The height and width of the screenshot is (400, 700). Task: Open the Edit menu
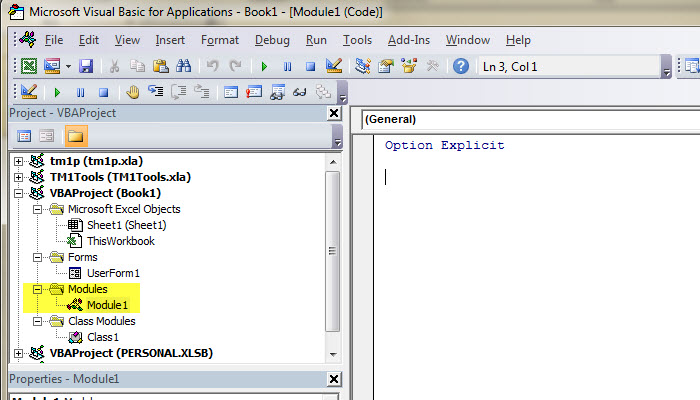[88, 40]
